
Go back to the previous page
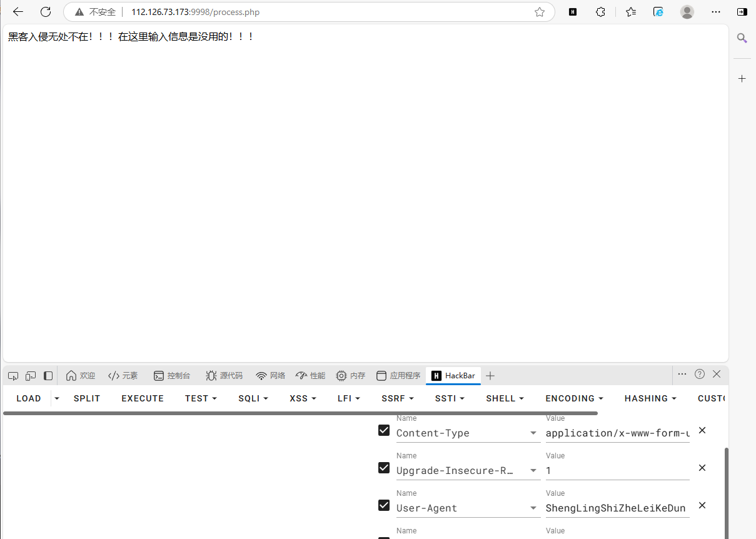click(x=18, y=12)
